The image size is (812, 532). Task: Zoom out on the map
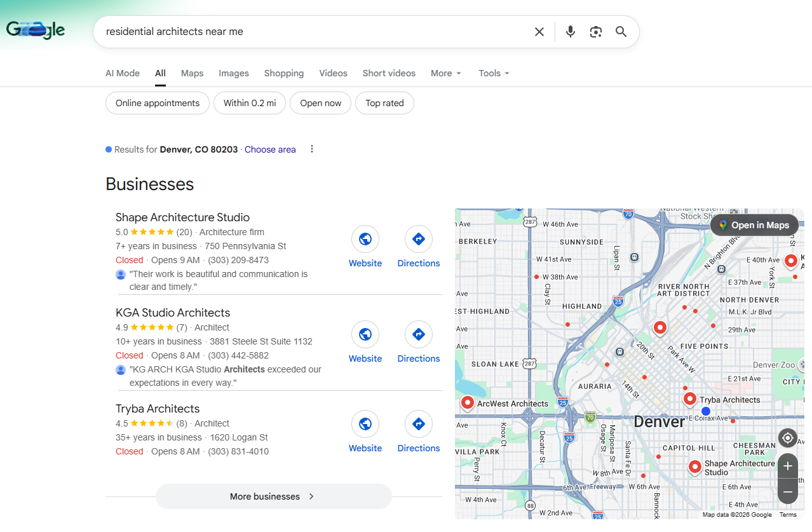(x=787, y=491)
